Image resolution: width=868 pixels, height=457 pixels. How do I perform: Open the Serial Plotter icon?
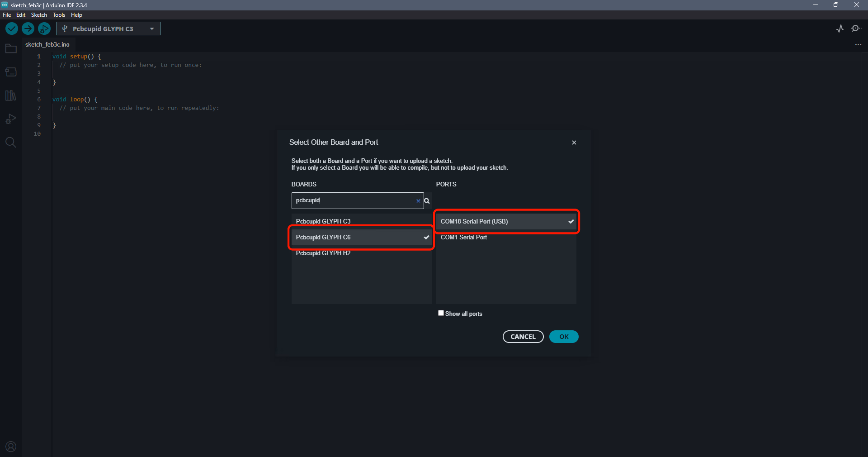(840, 29)
